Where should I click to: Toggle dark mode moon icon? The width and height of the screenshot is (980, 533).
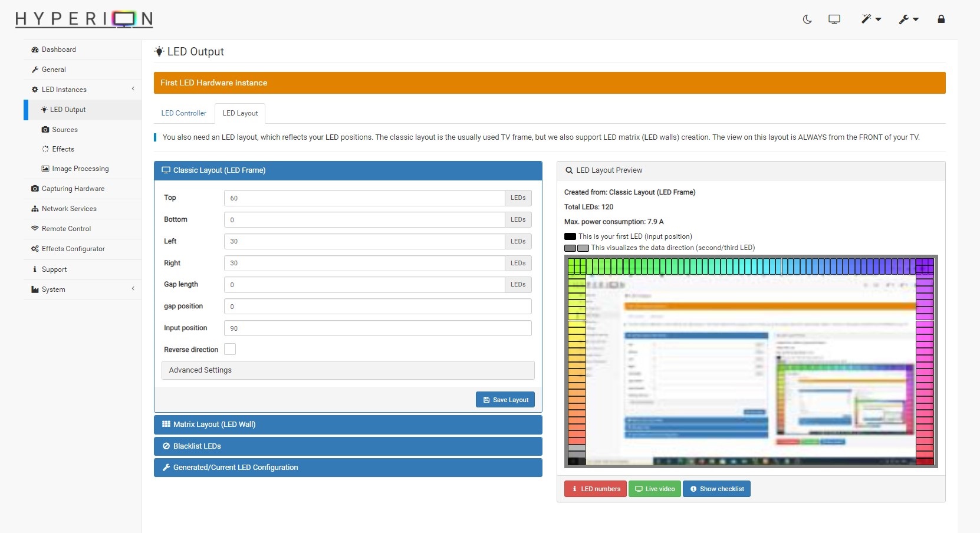click(x=807, y=19)
